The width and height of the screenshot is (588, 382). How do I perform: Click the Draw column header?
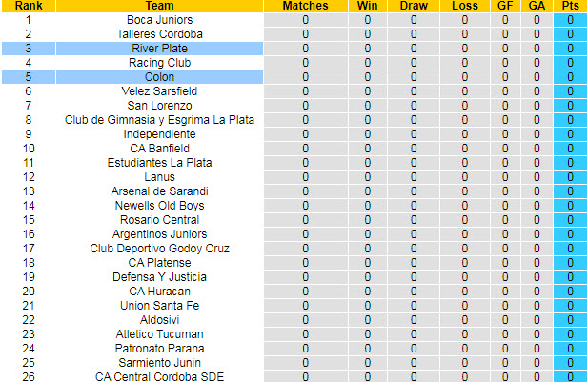[414, 6]
